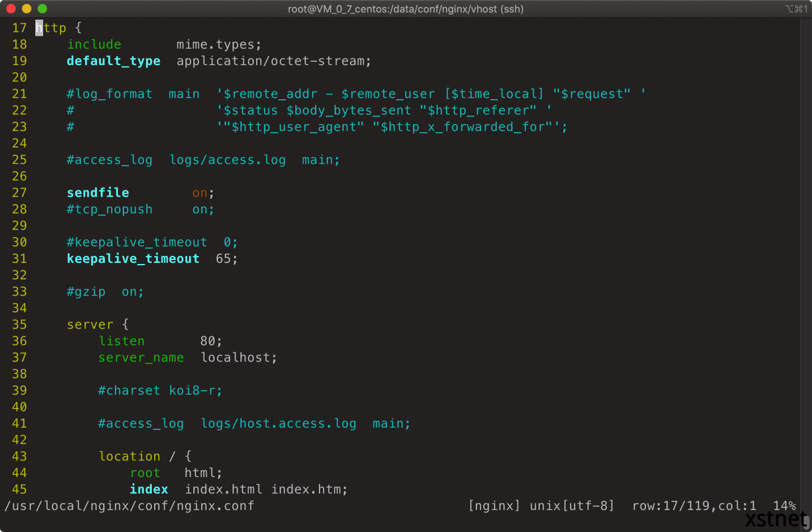Click the 'keepalive_timeout' directive on line 31
Screen dimensions: 812x532
pos(133,258)
